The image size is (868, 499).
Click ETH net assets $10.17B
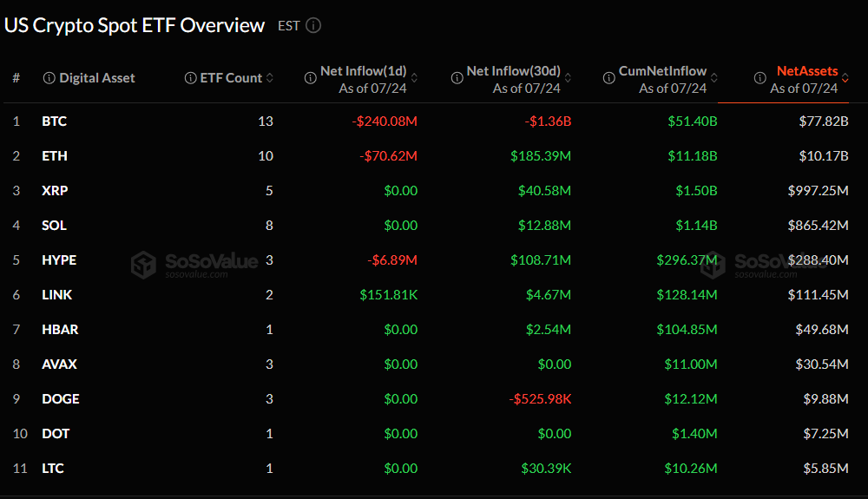823,156
